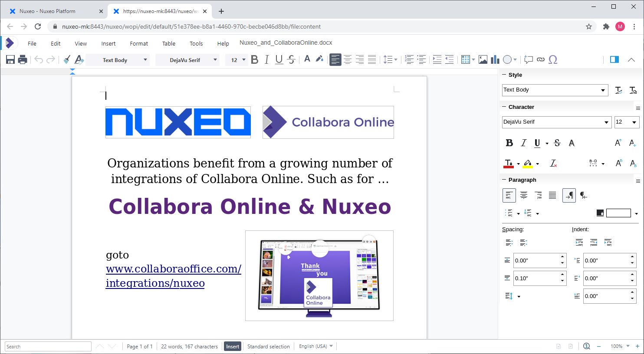Image resolution: width=644 pixels, height=354 pixels.
Task: Undo the last action in toolbar
Action: [39, 60]
